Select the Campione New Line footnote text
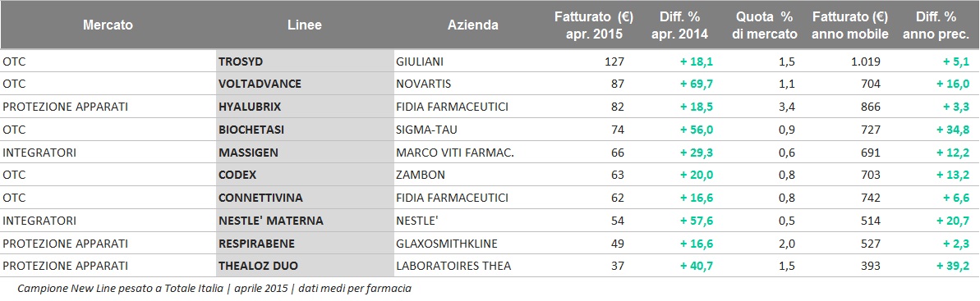Screen dimensions: 980x301 coord(214,289)
